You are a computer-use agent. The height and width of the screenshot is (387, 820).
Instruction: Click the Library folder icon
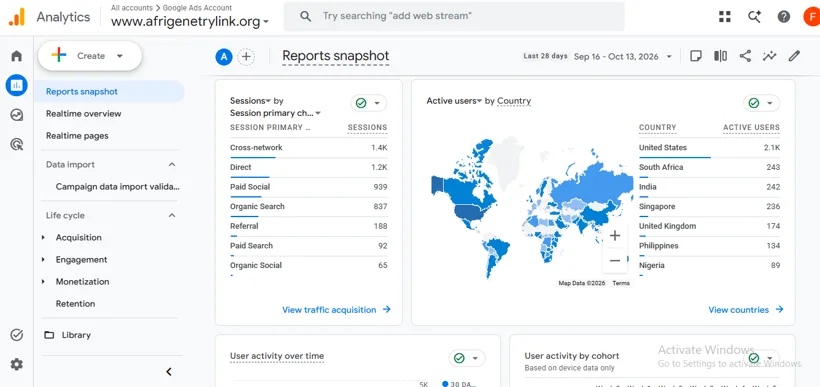click(49, 335)
